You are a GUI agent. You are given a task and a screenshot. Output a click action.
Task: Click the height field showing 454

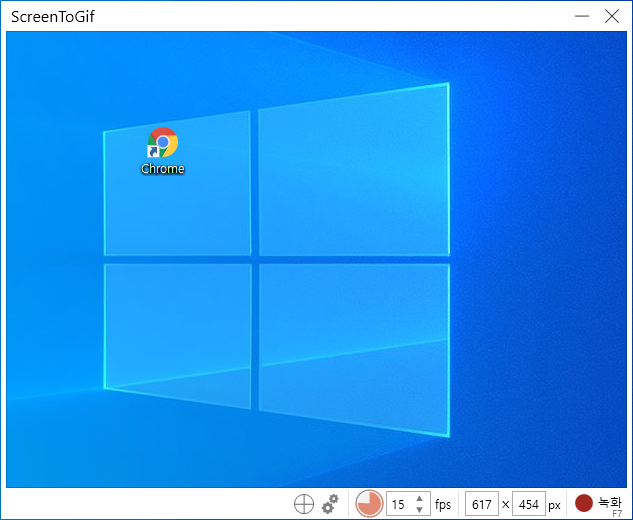[x=529, y=504]
